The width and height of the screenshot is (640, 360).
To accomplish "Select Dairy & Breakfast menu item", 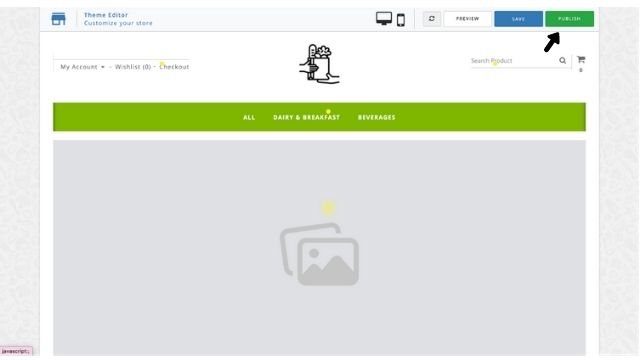I will [x=307, y=117].
